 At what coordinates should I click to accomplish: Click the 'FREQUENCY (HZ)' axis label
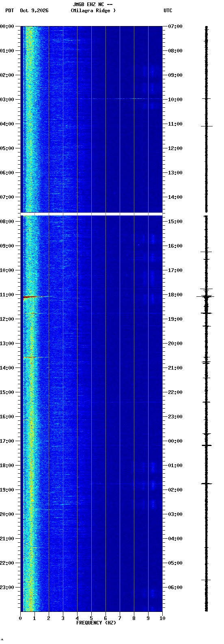pyautogui.click(x=96, y=623)
